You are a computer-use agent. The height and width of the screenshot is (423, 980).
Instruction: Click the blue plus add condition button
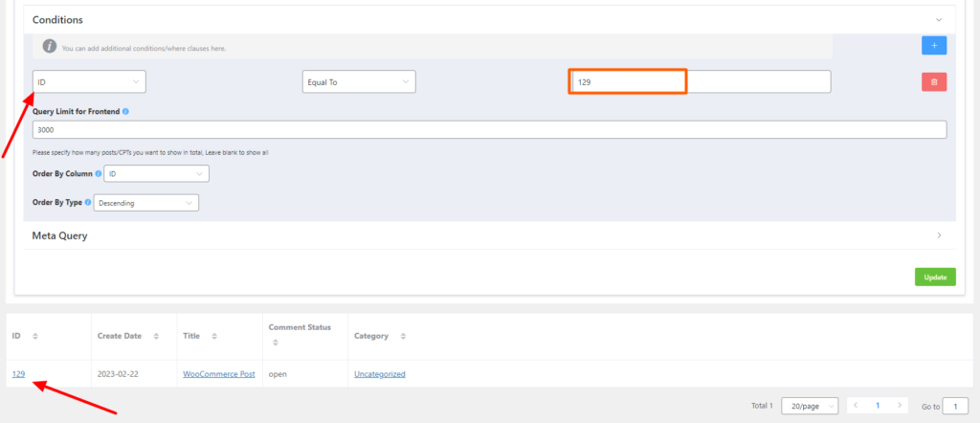(934, 45)
